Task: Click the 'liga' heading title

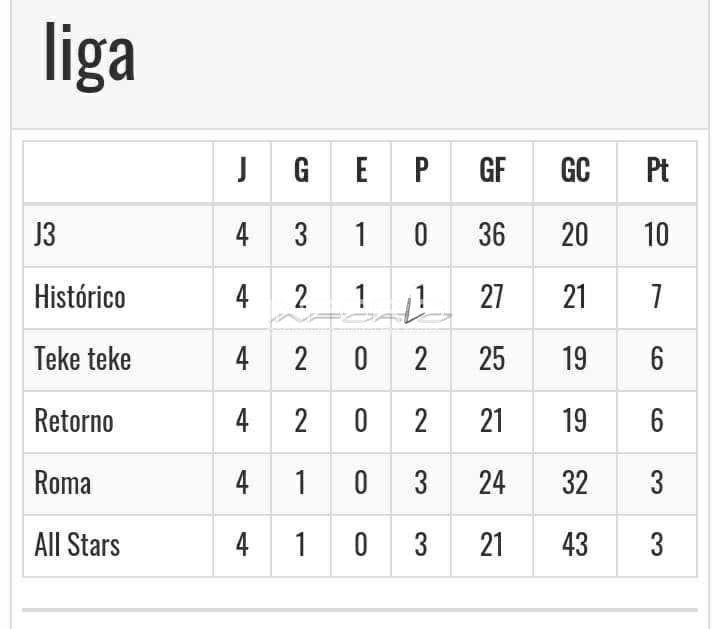Action: (x=89, y=54)
